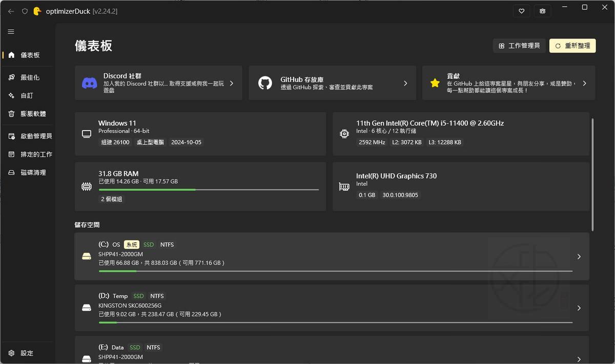Click the C: drive icon

(x=87, y=256)
